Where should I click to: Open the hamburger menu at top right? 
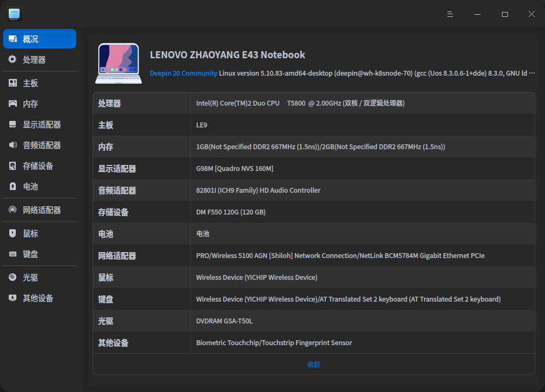[x=450, y=14]
